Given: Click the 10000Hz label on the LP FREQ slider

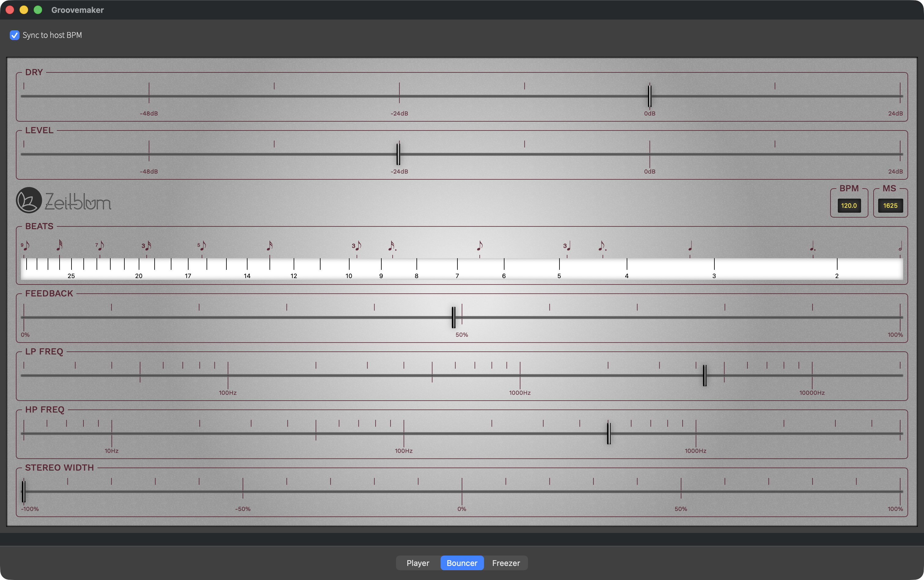Looking at the screenshot, I should [x=812, y=393].
